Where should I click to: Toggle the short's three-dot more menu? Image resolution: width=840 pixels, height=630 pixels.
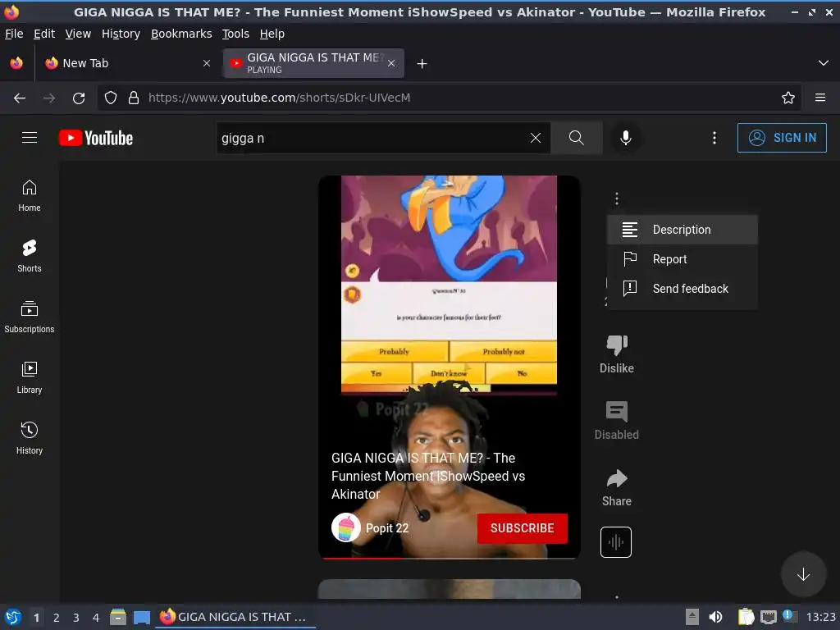click(x=617, y=199)
